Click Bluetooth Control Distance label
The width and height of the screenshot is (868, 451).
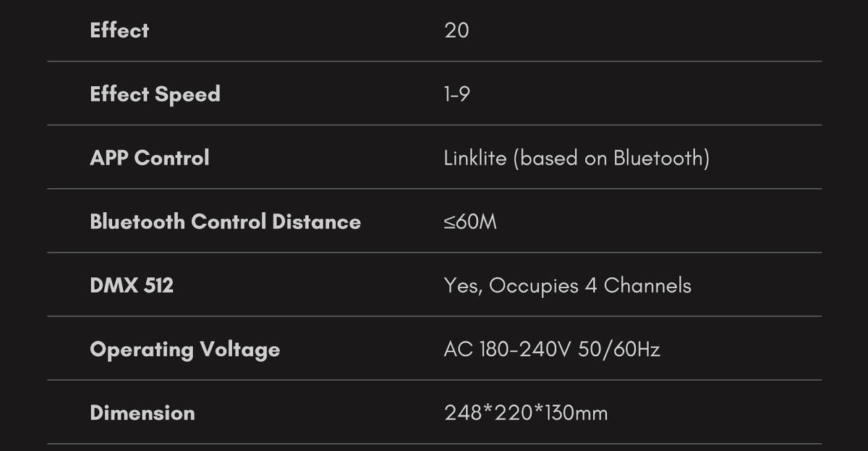tap(225, 222)
